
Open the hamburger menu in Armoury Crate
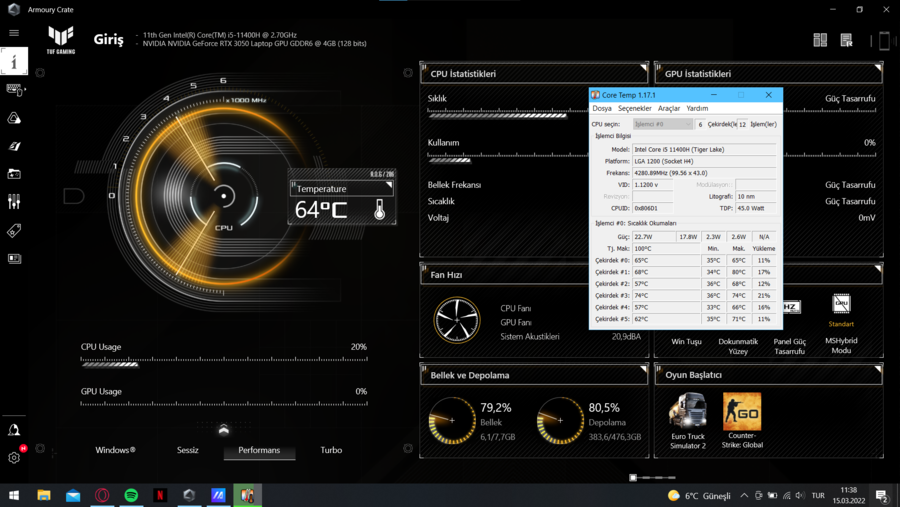[14, 33]
